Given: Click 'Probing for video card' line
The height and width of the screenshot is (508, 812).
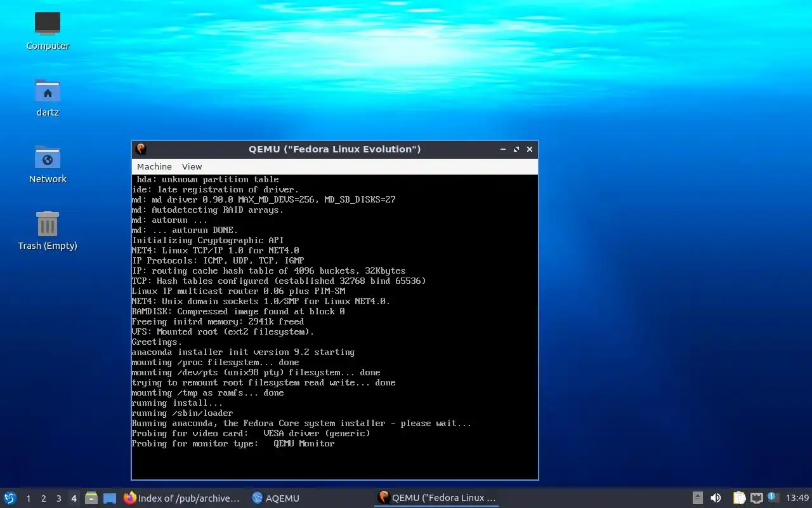Looking at the screenshot, I should click(251, 433).
